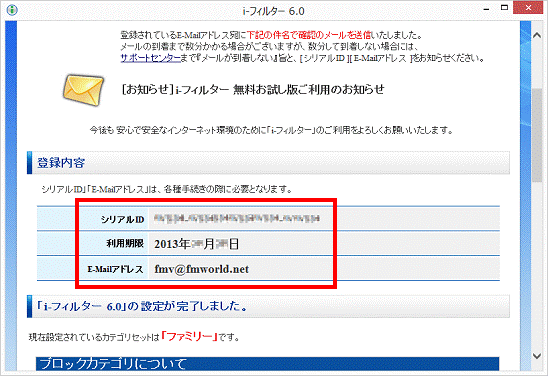Click the red 下記の件名で確認のメールを送信 text
Screen dimensions: 548x376
click(x=309, y=35)
